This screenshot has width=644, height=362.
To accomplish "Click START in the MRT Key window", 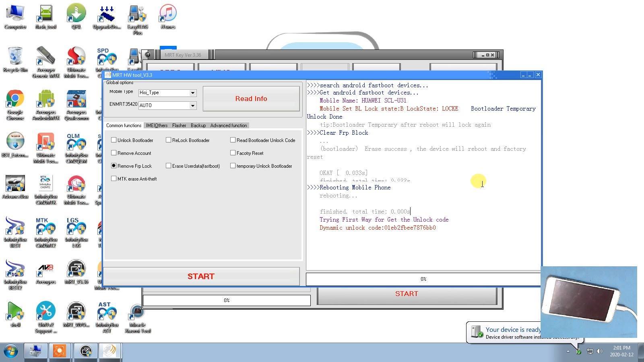I will [x=407, y=294].
